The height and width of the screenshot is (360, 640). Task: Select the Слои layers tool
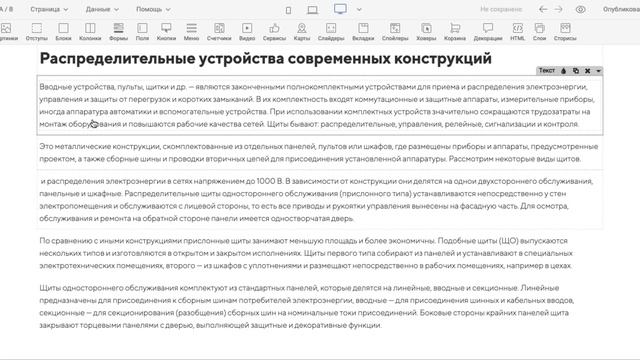click(x=539, y=32)
